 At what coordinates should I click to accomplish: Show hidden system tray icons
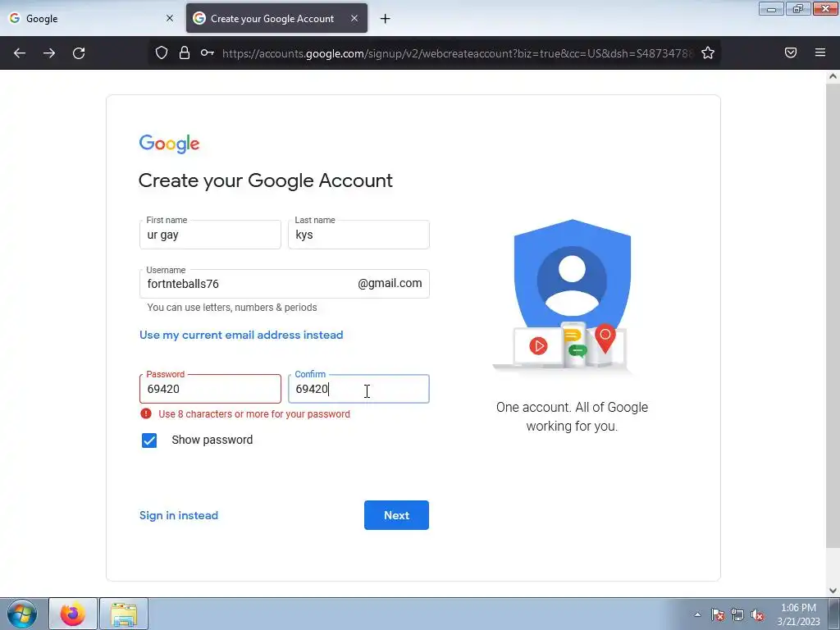[x=697, y=614]
